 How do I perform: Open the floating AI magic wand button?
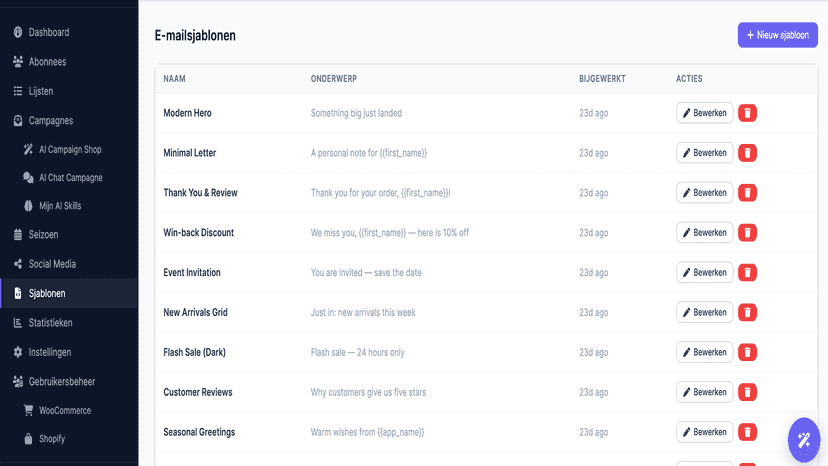click(x=804, y=440)
